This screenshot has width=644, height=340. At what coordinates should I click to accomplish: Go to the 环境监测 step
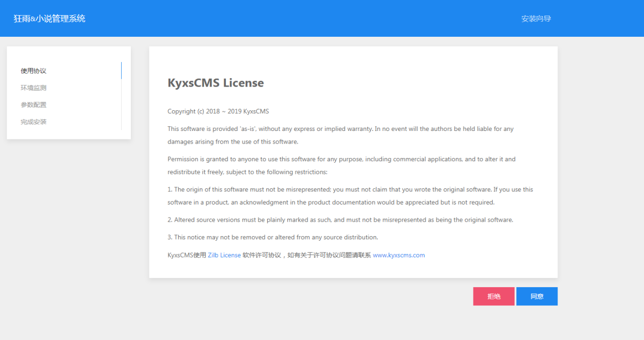tap(34, 88)
